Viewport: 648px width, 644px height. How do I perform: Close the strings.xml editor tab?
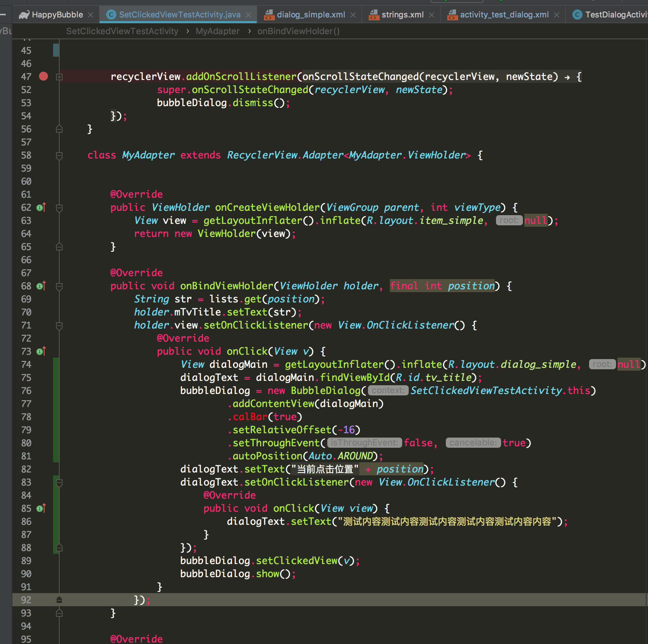[432, 15]
